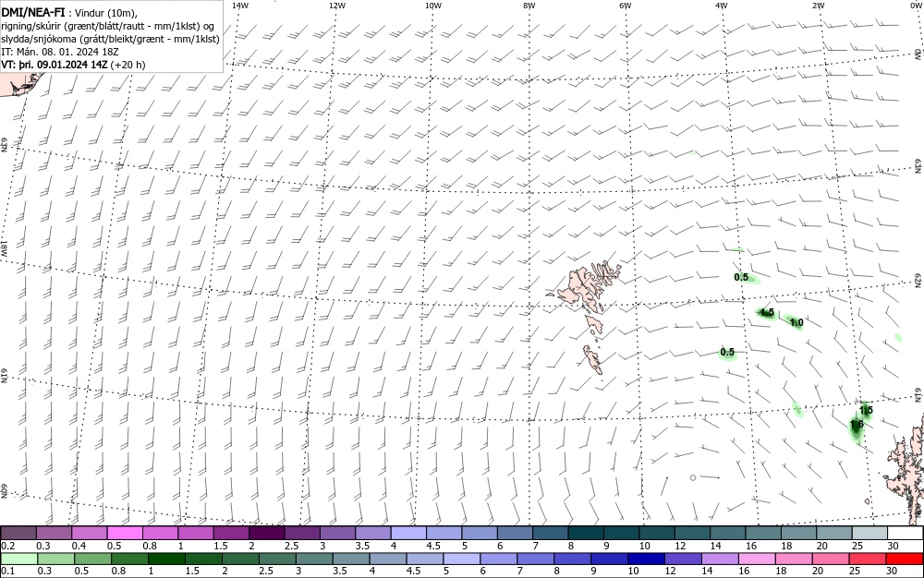Click the southernmost 0.5 precipitation label
Image resolution: width=924 pixels, height=578 pixels.
click(727, 352)
